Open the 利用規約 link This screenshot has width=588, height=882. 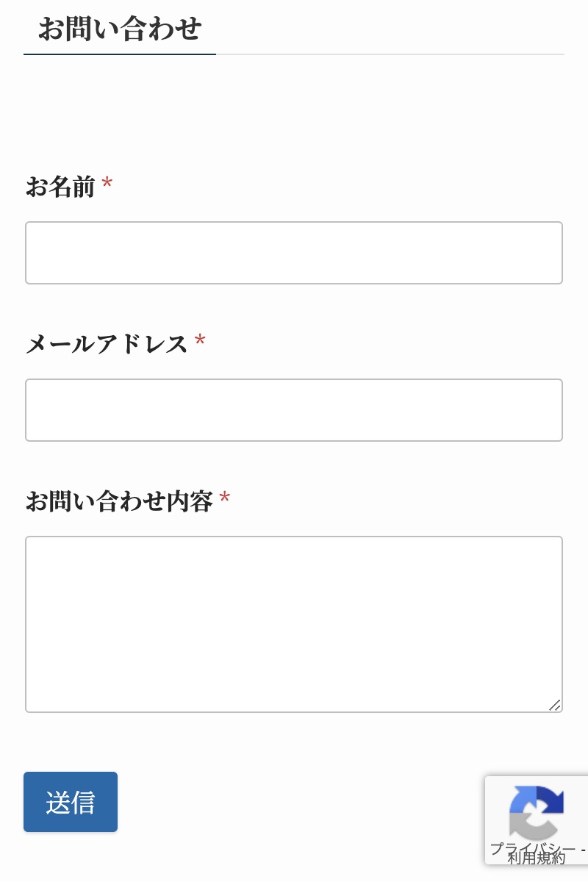[x=537, y=858]
